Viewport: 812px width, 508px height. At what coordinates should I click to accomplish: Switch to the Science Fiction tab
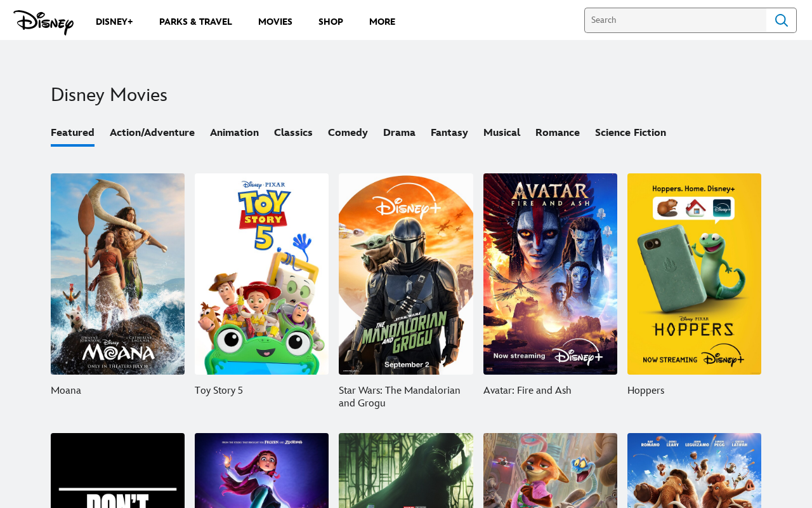click(x=631, y=133)
